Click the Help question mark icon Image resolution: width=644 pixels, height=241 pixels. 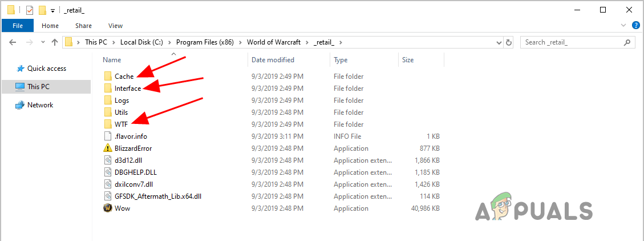click(x=635, y=26)
